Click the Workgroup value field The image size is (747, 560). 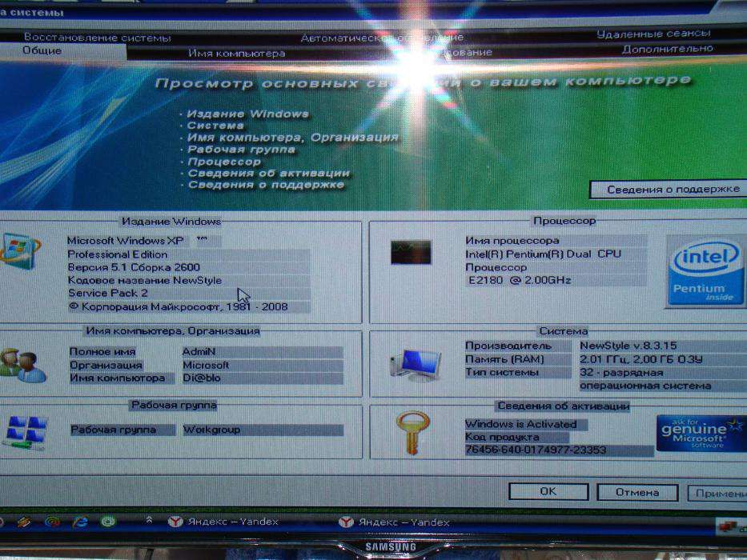(x=263, y=430)
